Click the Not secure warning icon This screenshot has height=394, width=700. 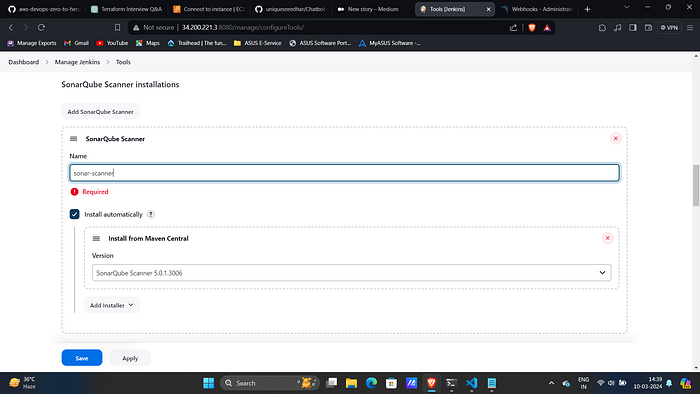136,28
